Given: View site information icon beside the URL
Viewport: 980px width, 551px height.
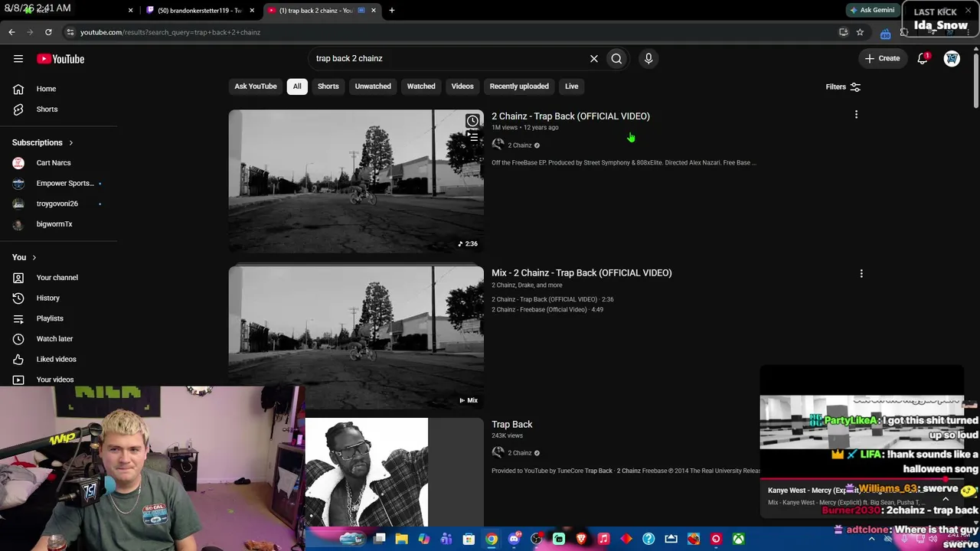Looking at the screenshot, I should (x=70, y=32).
